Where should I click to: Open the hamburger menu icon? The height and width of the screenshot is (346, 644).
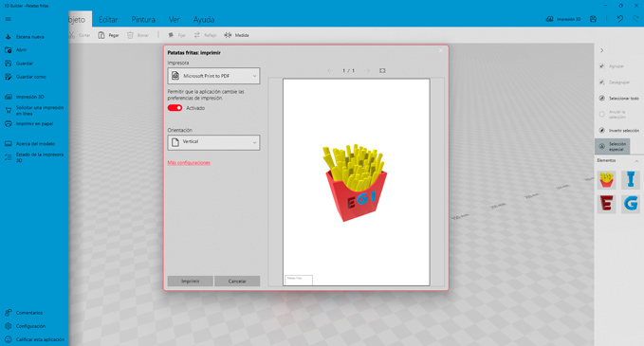click(x=9, y=19)
